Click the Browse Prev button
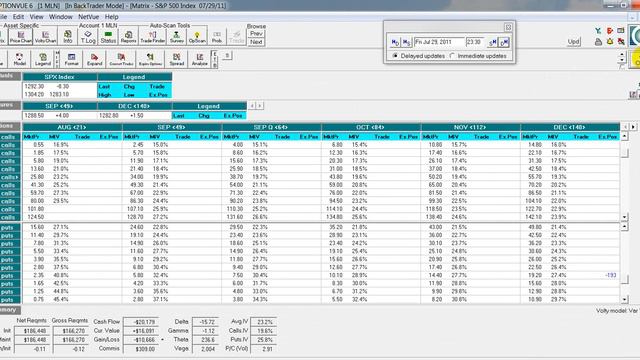Image resolution: width=640 pixels, height=360 pixels. pos(256,33)
